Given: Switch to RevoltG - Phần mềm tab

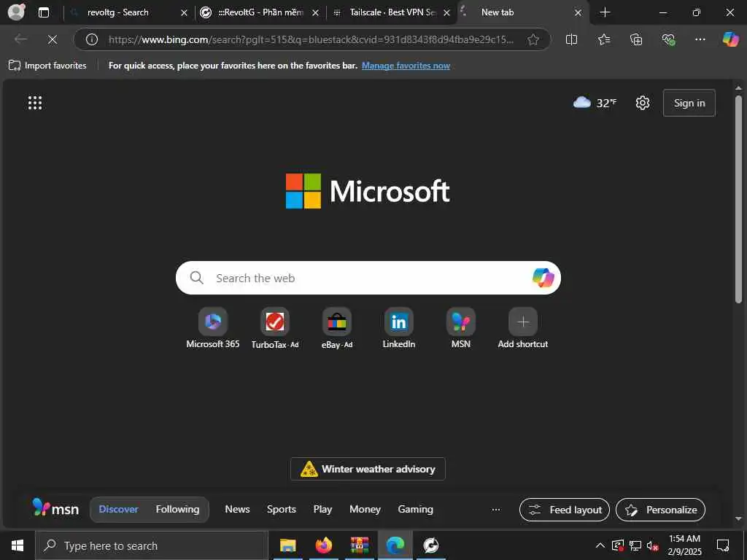Looking at the screenshot, I should tap(260, 12).
